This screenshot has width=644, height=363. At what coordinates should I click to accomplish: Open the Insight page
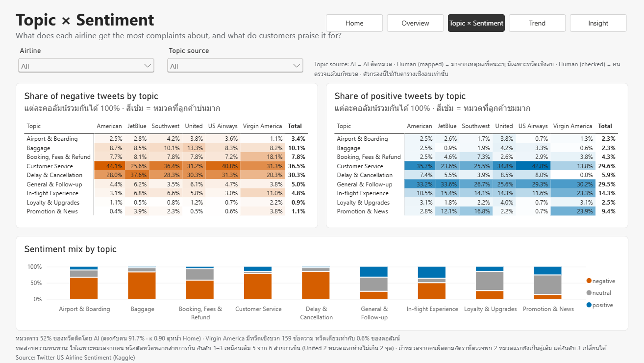click(x=598, y=23)
